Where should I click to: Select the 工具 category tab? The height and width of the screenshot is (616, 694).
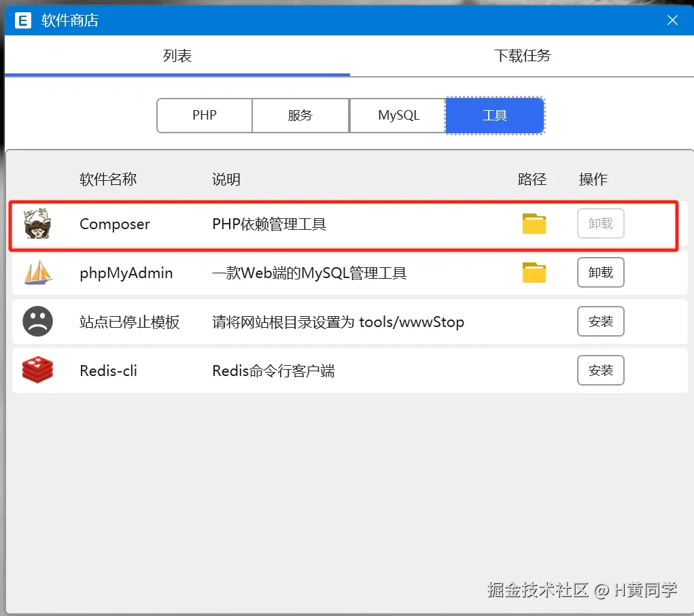tap(495, 115)
